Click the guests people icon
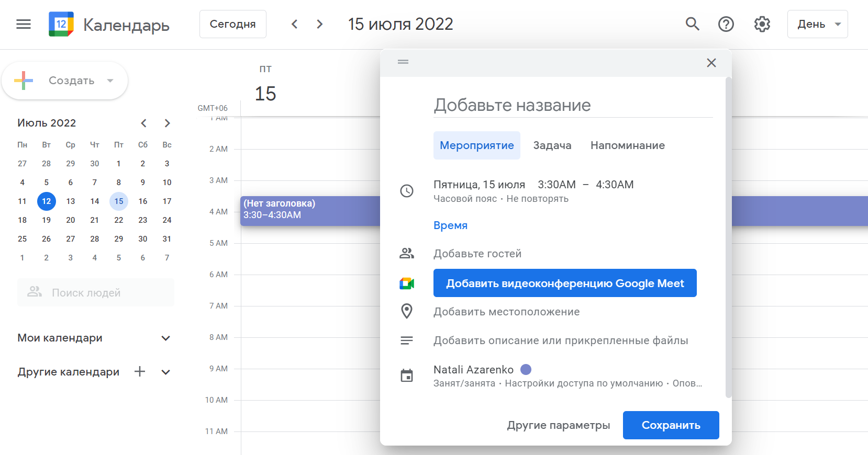 point(407,254)
